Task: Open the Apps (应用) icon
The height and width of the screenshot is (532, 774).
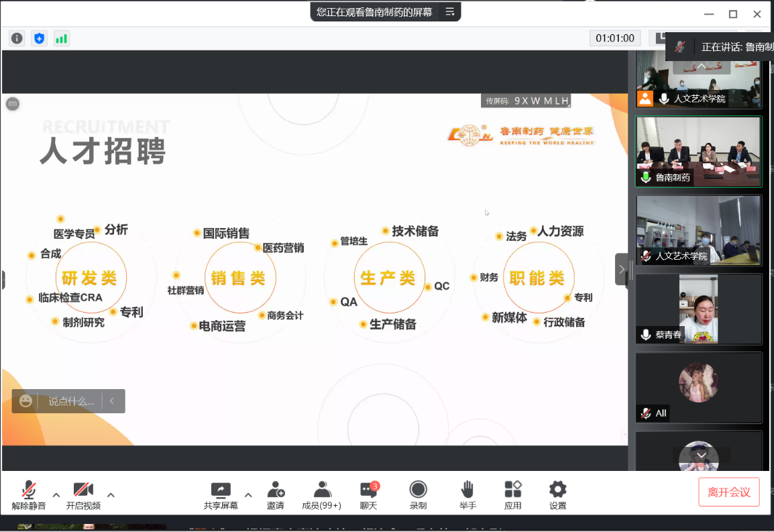Action: (512, 495)
